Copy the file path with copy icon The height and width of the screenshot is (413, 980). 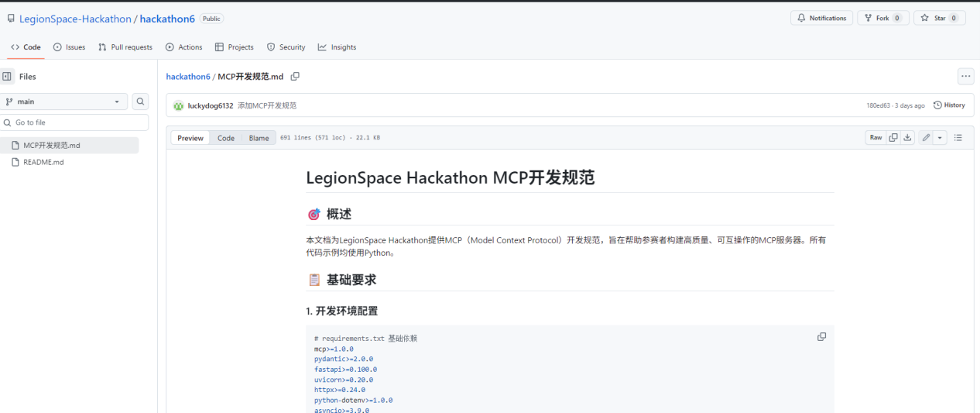(x=295, y=77)
